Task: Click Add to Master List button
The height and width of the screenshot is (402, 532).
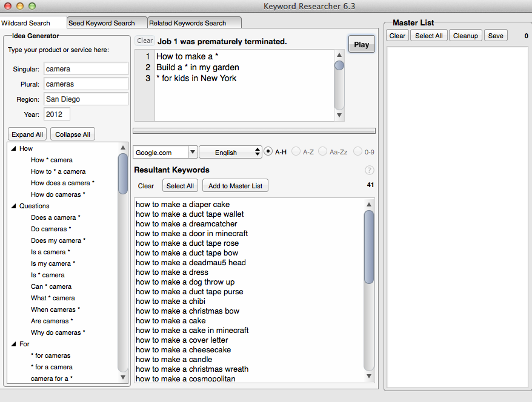Action: pyautogui.click(x=235, y=186)
